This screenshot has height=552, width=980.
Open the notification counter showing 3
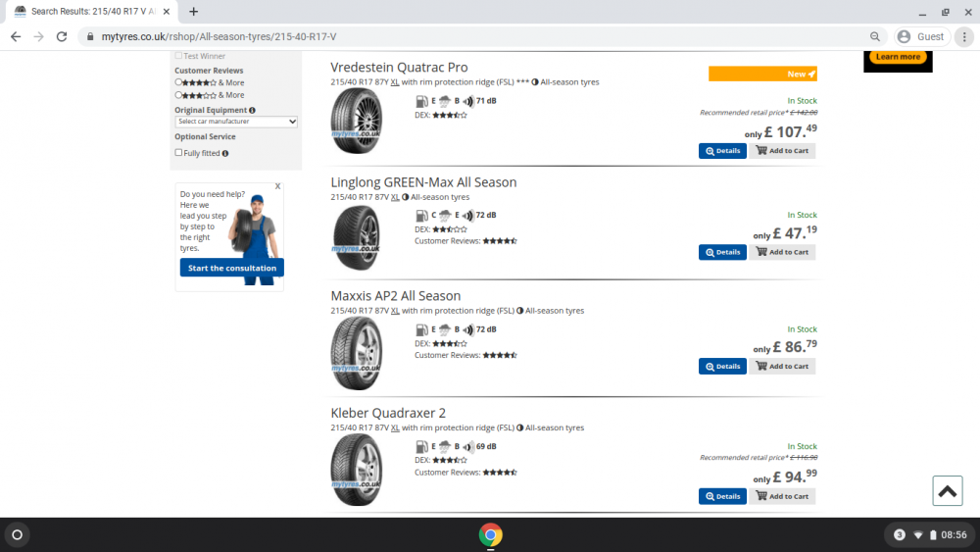900,535
